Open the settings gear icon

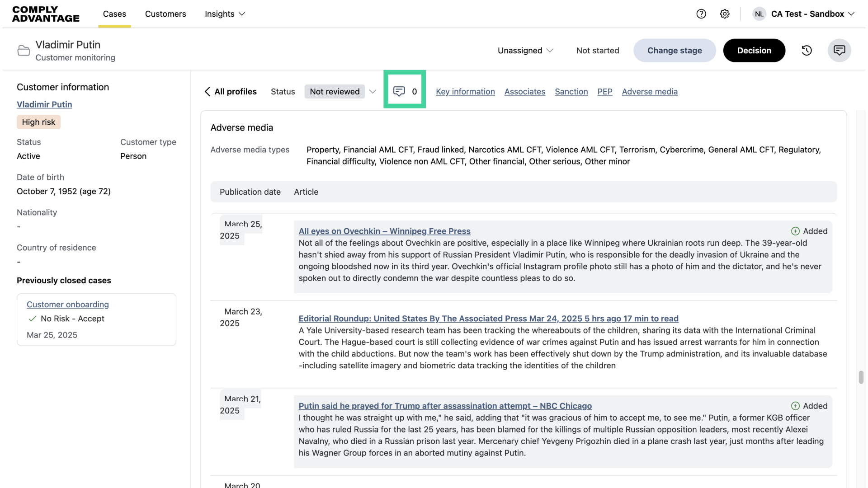coord(725,14)
